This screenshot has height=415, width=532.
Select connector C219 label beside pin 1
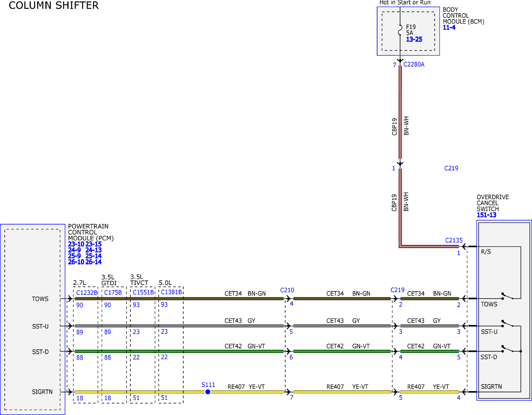[x=451, y=168]
